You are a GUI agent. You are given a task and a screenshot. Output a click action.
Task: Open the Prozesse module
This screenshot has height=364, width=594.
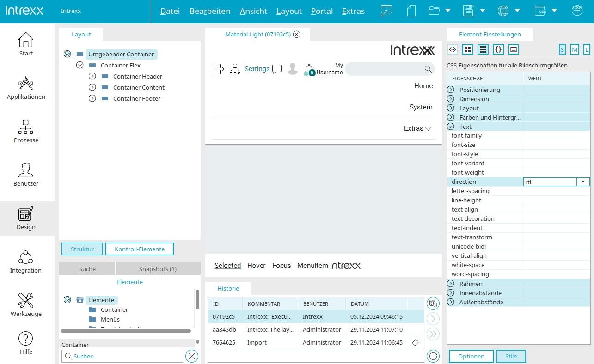coord(26,131)
